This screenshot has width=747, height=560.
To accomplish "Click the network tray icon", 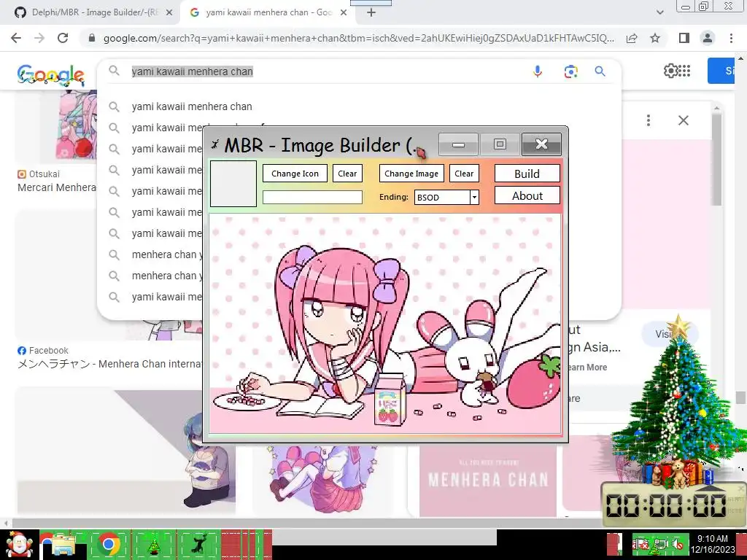I will coord(661,544).
